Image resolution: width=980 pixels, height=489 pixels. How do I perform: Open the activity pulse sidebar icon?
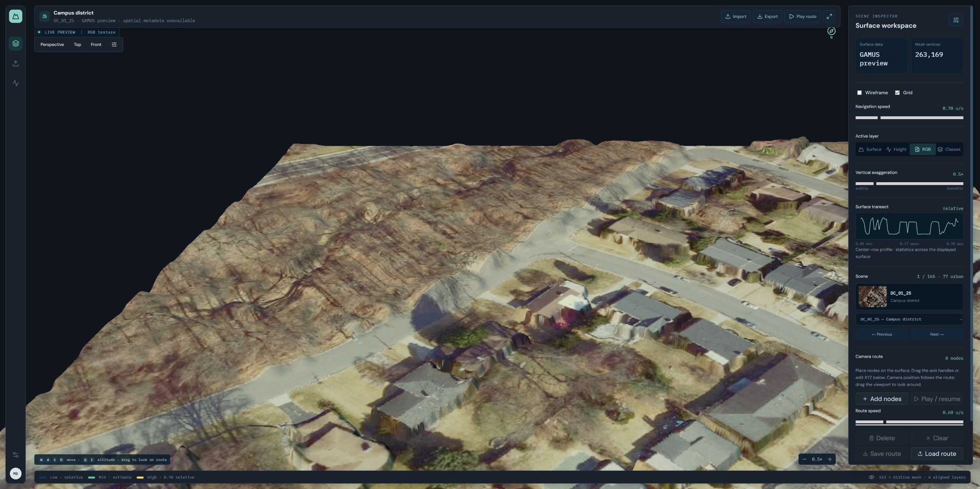click(16, 83)
